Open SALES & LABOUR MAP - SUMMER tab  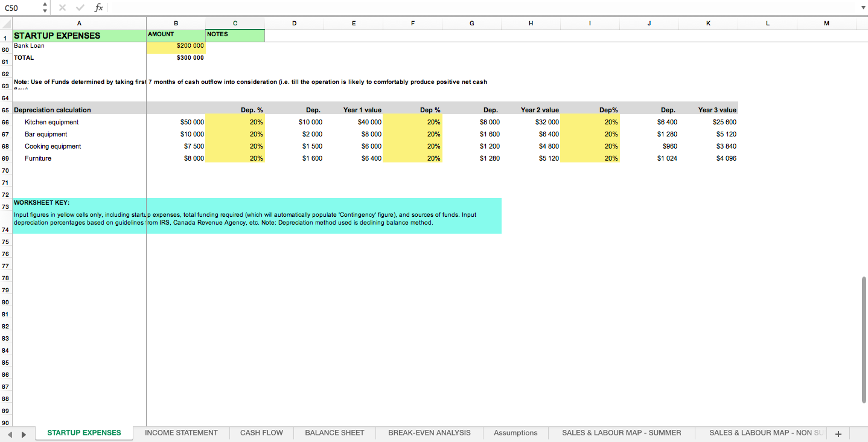coord(621,433)
